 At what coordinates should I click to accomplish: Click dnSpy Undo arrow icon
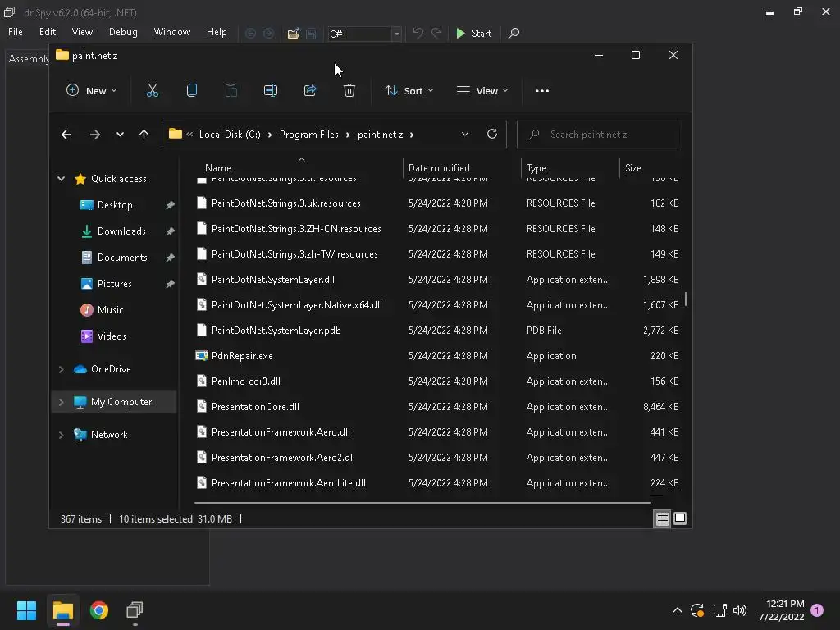418,33
